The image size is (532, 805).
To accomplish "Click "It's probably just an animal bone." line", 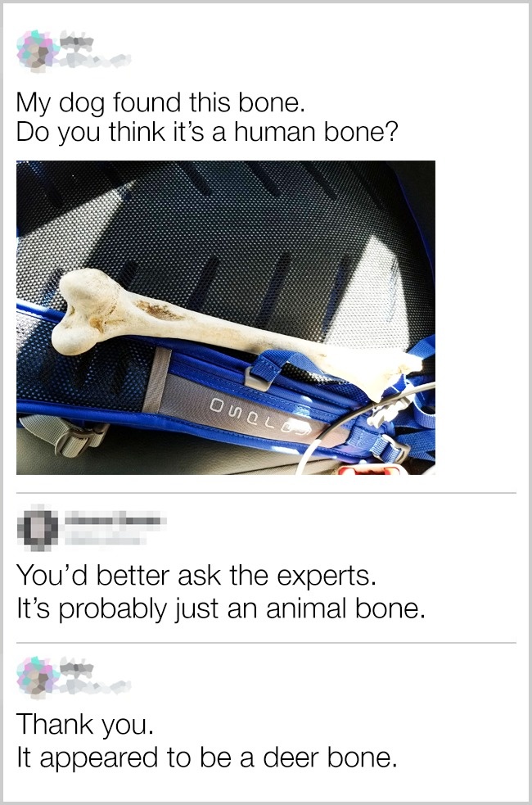I will [221, 609].
